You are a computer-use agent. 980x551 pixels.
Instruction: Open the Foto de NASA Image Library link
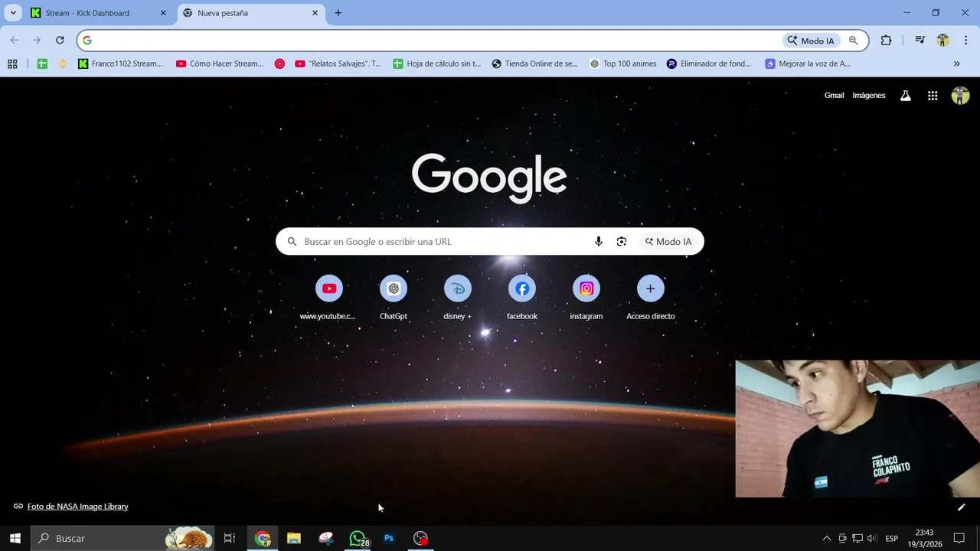pos(77,507)
